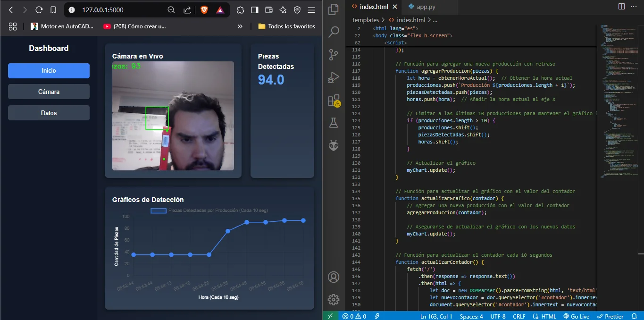Click the Brave Shields lion icon
The image size is (644, 320).
click(204, 9)
